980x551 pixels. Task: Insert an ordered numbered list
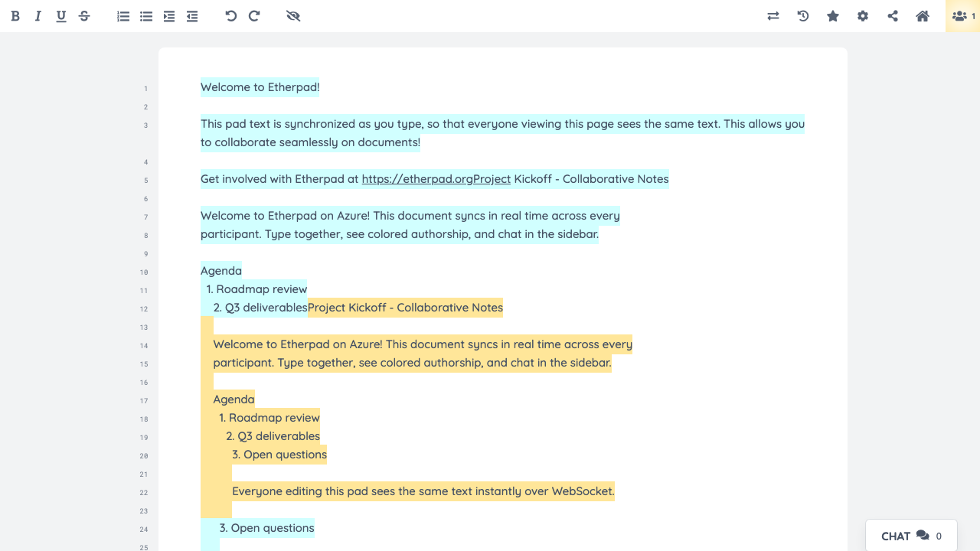coord(123,16)
